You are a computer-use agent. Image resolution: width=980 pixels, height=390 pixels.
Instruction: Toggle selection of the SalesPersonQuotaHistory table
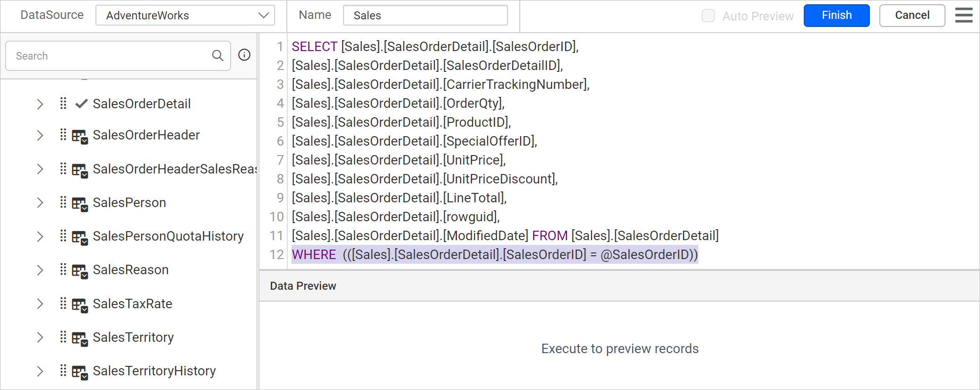point(168,236)
